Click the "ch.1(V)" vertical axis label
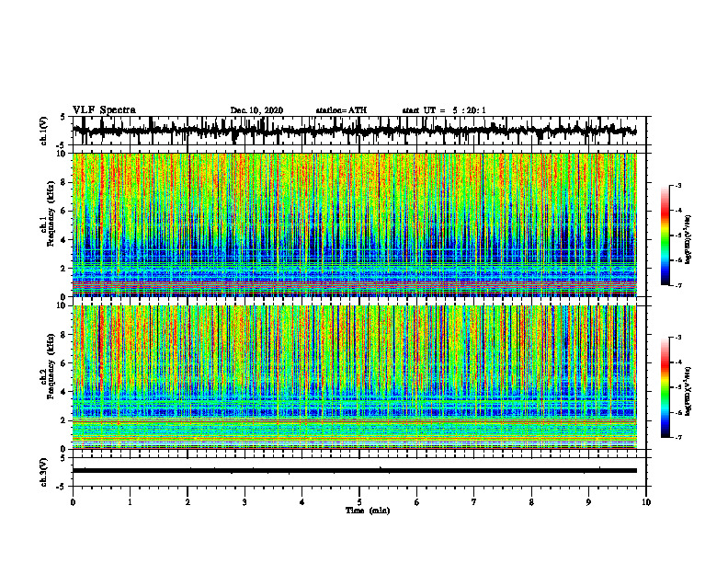728x563 pixels. pyautogui.click(x=43, y=131)
